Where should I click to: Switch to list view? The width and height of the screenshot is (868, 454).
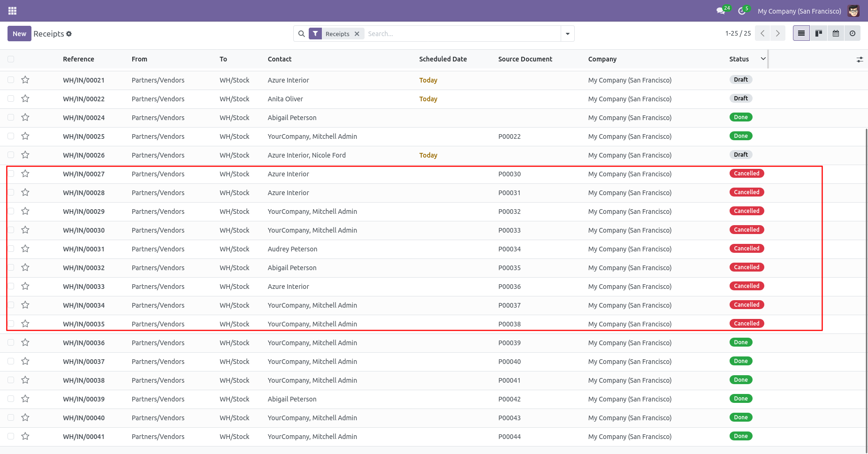[x=801, y=33]
